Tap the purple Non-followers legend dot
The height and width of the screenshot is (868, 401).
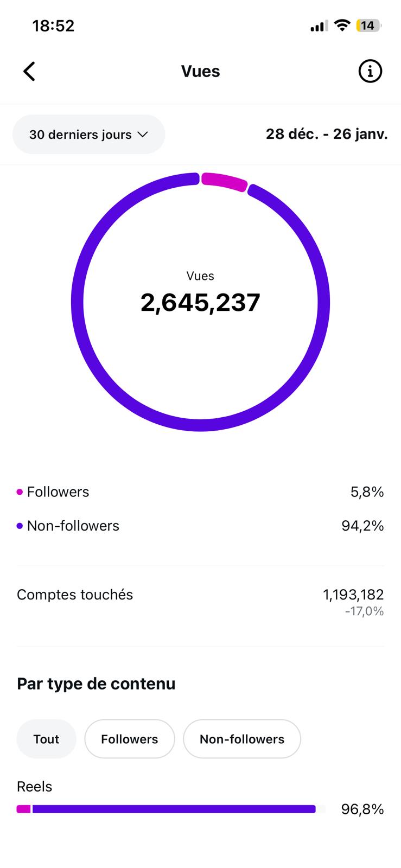pos(20,526)
